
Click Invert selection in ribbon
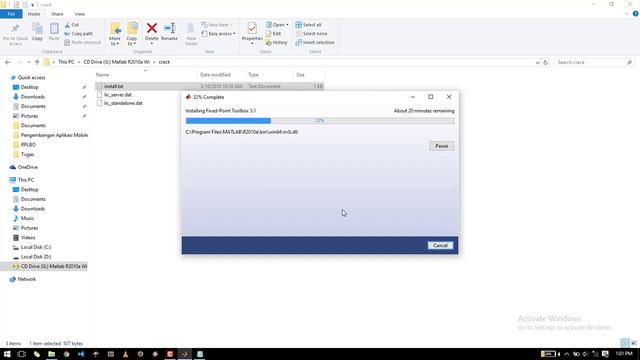click(315, 42)
